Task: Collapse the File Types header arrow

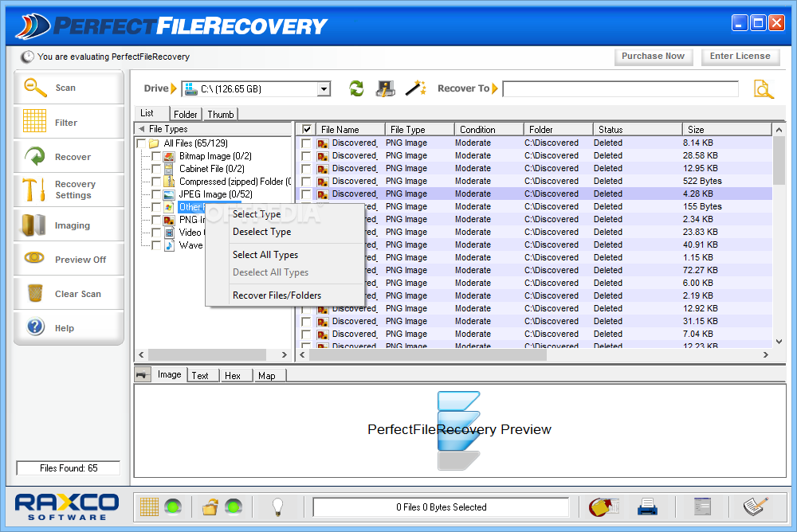Action: tap(142, 128)
